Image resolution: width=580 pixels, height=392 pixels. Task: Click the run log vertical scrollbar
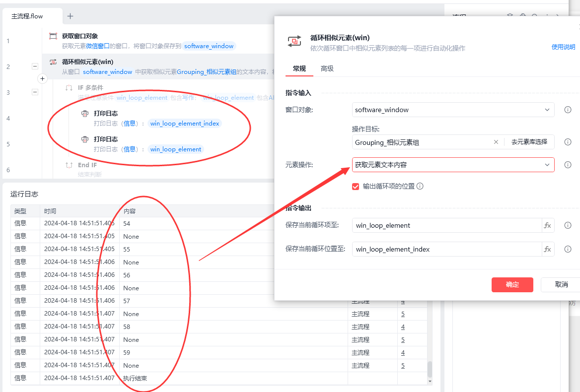[x=430, y=370]
